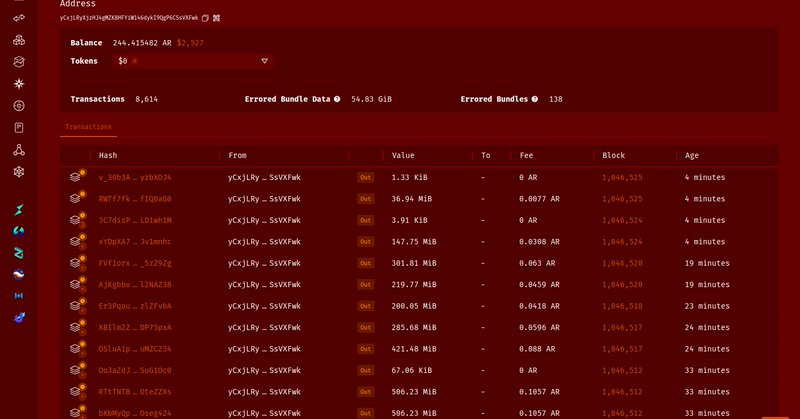Viewport: 800px width, 419px height.
Task: Click the Fee column header
Action: [x=526, y=155]
